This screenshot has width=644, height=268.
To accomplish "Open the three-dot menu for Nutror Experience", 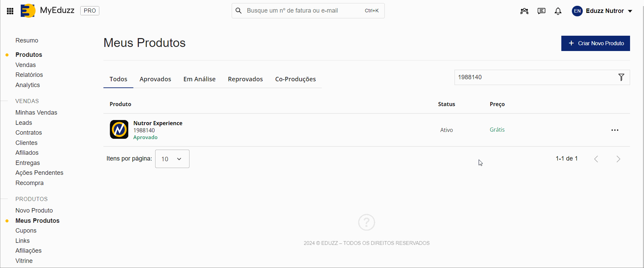I will 615,130.
